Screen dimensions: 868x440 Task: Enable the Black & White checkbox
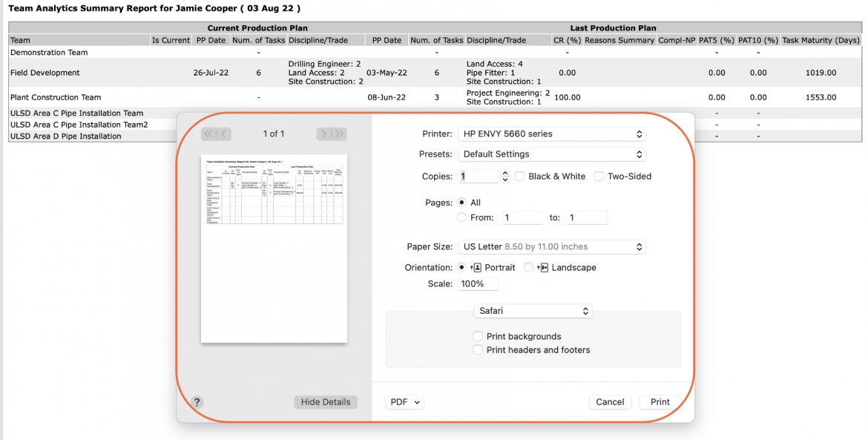point(520,177)
